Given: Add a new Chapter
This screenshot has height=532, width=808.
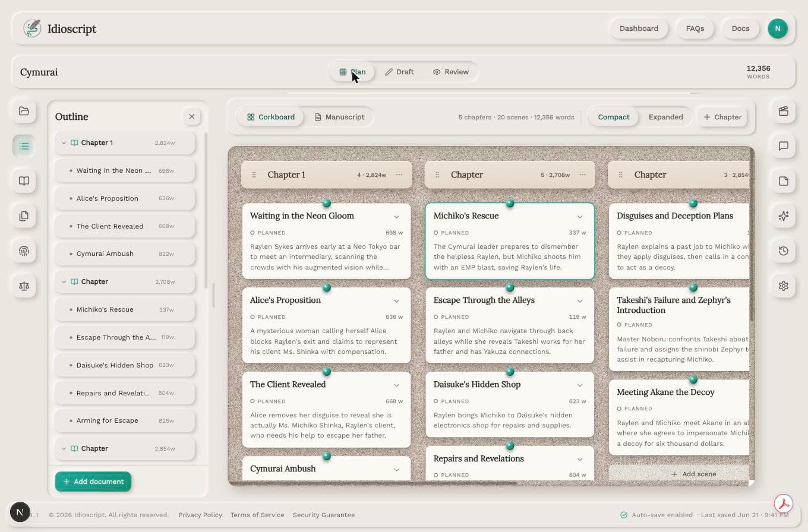Looking at the screenshot, I should [722, 117].
